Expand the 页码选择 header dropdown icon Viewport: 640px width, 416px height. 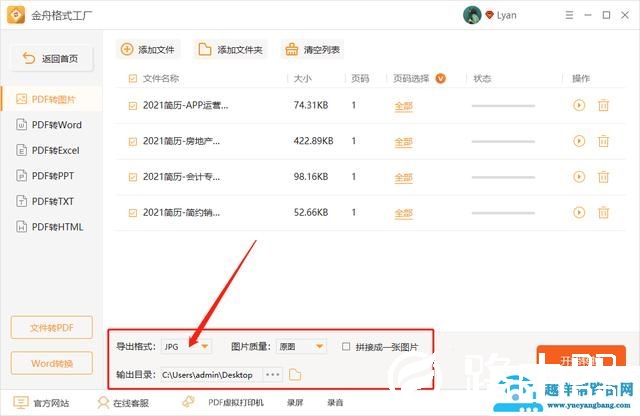(440, 78)
